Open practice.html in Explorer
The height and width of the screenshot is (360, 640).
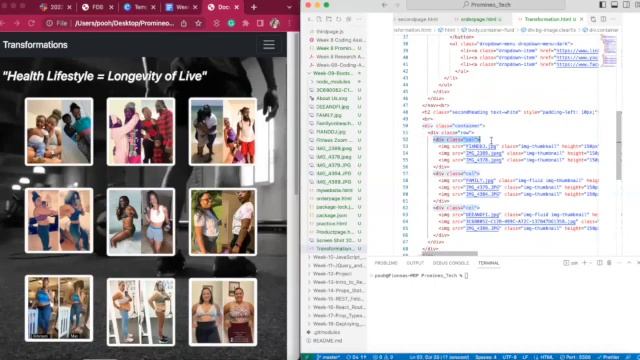pyautogui.click(x=335, y=224)
